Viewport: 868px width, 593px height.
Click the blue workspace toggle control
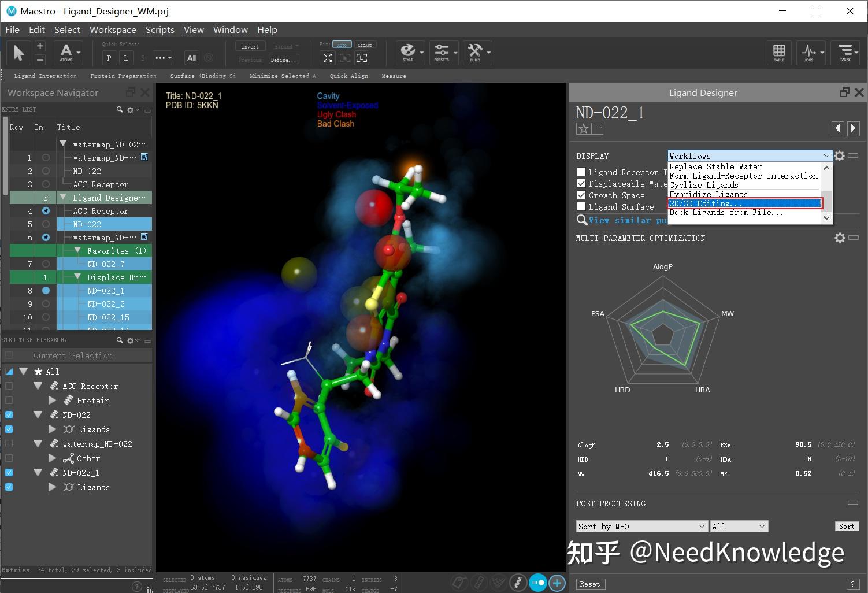[x=537, y=583]
